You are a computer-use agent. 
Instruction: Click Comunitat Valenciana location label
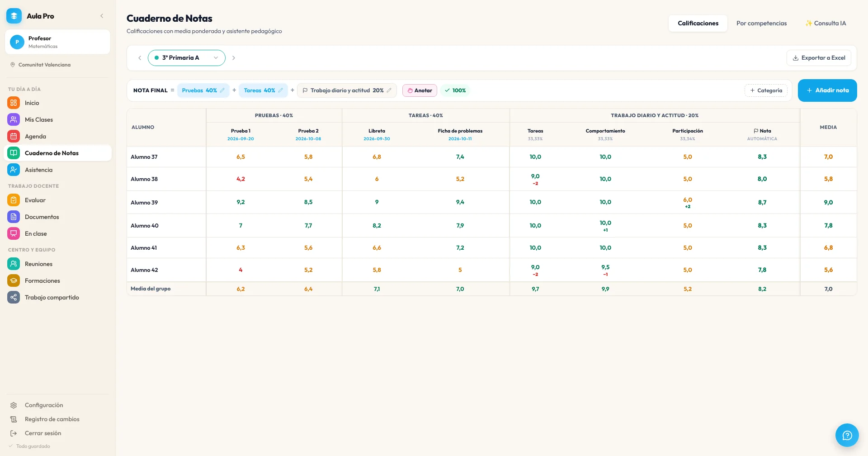44,65
